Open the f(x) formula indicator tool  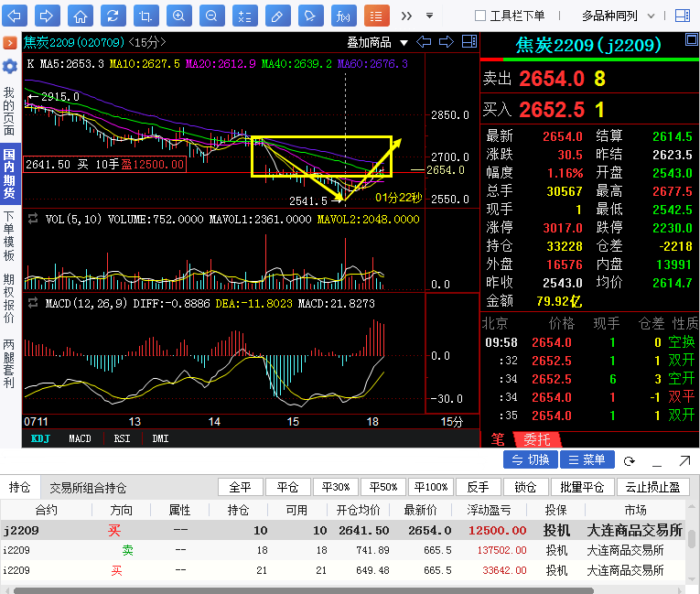tap(343, 16)
